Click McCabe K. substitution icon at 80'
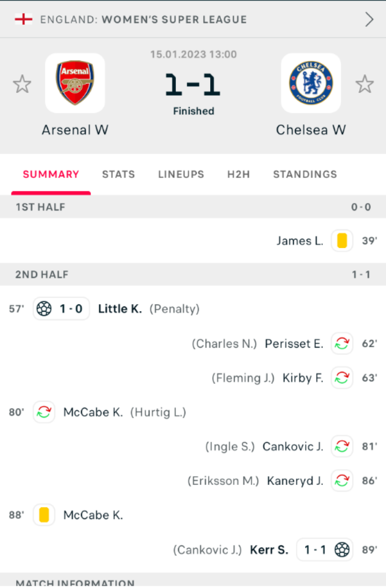 click(x=44, y=412)
